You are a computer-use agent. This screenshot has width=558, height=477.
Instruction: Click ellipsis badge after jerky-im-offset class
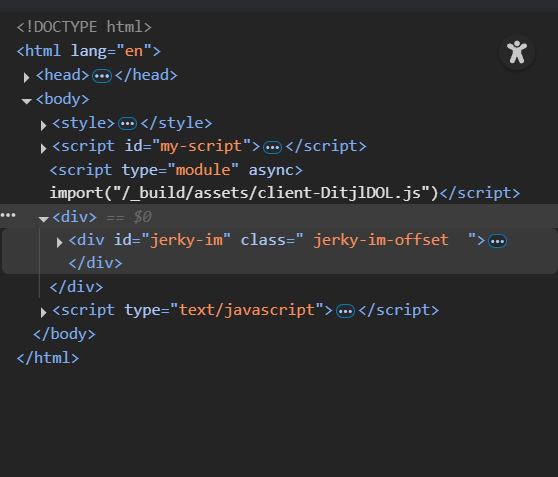498,241
